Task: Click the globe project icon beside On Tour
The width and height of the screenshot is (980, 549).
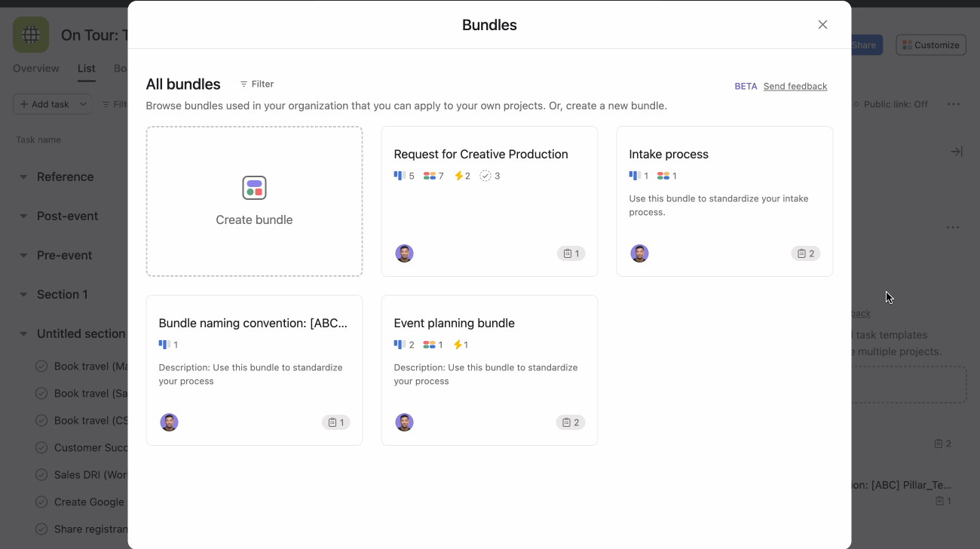Action: (31, 34)
